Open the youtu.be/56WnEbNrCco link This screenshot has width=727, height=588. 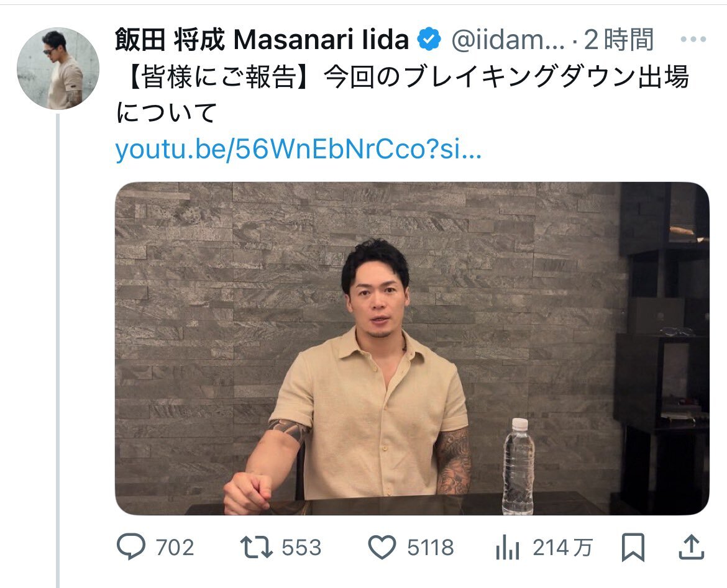pos(298,149)
